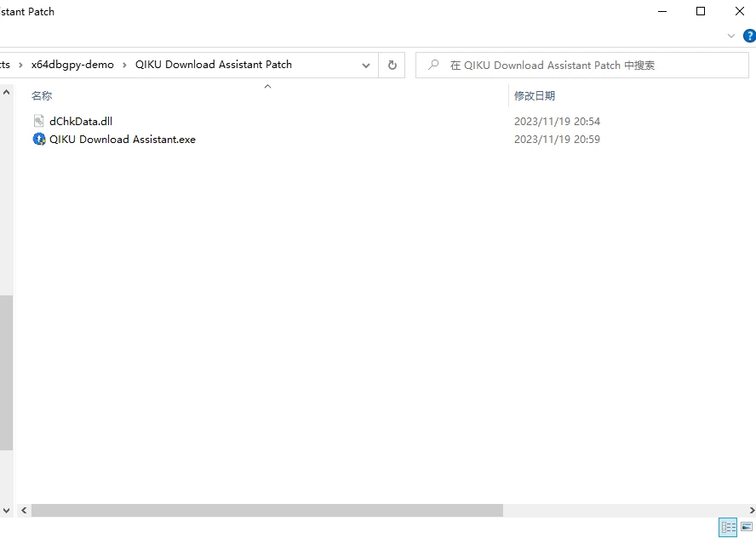Click the navigation pane vertical scrollbar thumb
756x538 pixels.
point(6,372)
